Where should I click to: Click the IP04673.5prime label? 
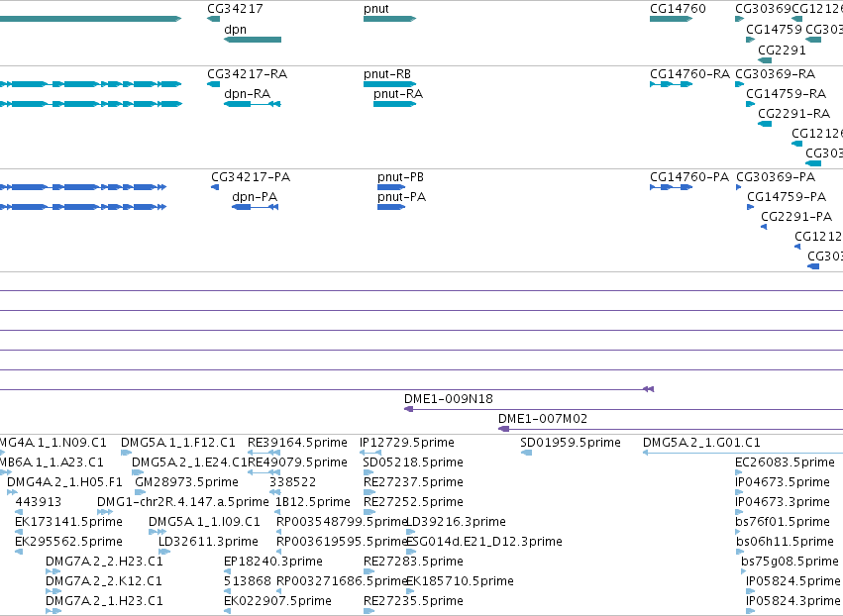pyautogui.click(x=783, y=482)
